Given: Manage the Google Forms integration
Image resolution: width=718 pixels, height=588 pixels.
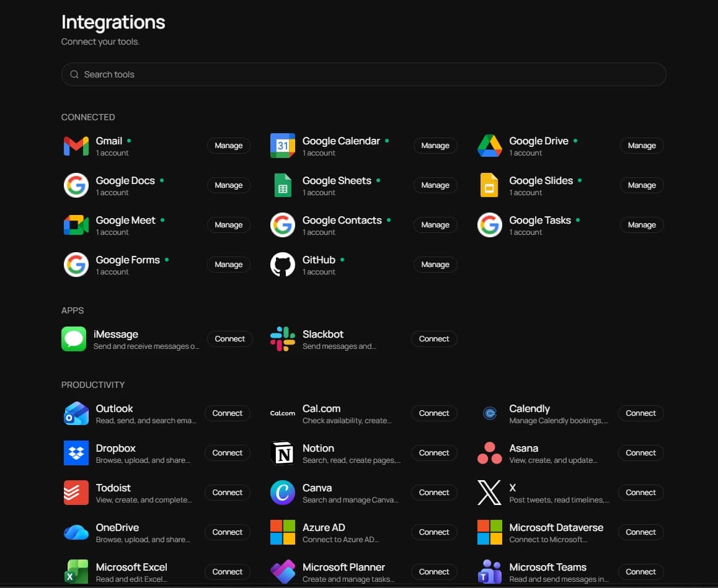Looking at the screenshot, I should pyautogui.click(x=229, y=265).
